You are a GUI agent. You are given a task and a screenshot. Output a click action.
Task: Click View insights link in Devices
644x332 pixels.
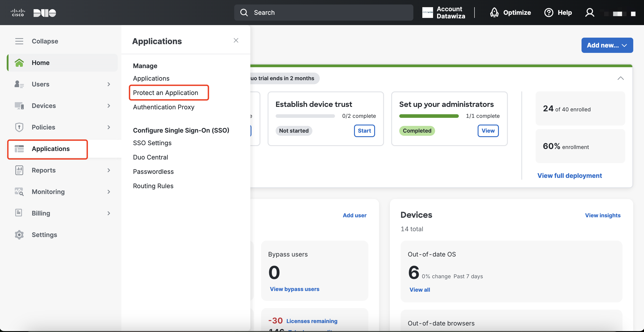[603, 215]
